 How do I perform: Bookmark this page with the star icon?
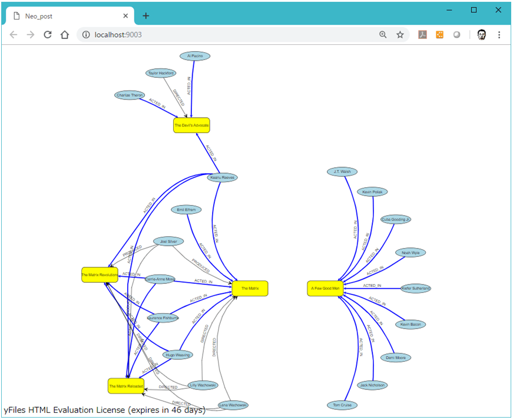click(x=400, y=35)
